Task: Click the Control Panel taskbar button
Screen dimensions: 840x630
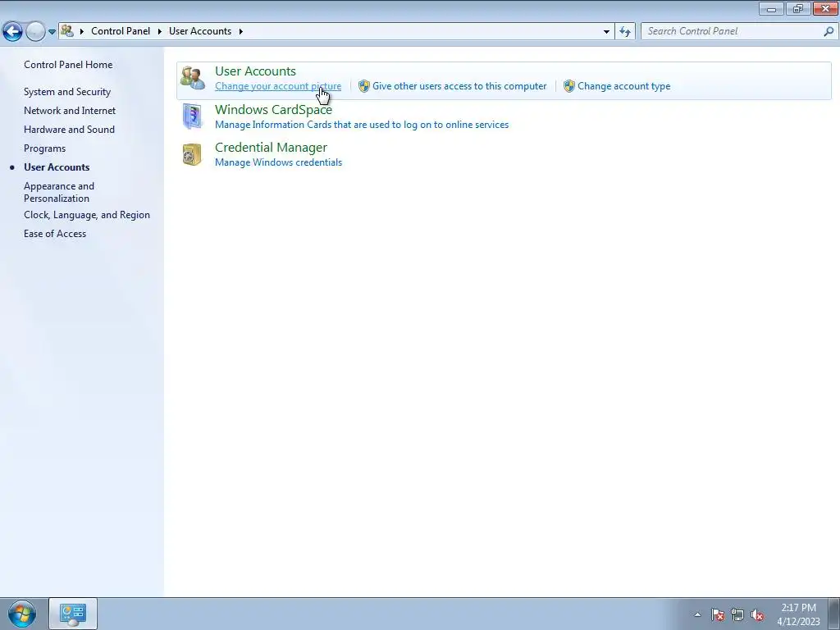Action: tap(73, 614)
